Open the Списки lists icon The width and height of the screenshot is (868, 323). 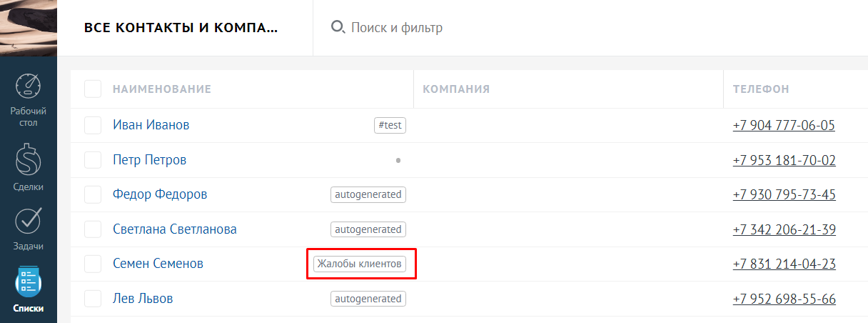click(29, 284)
